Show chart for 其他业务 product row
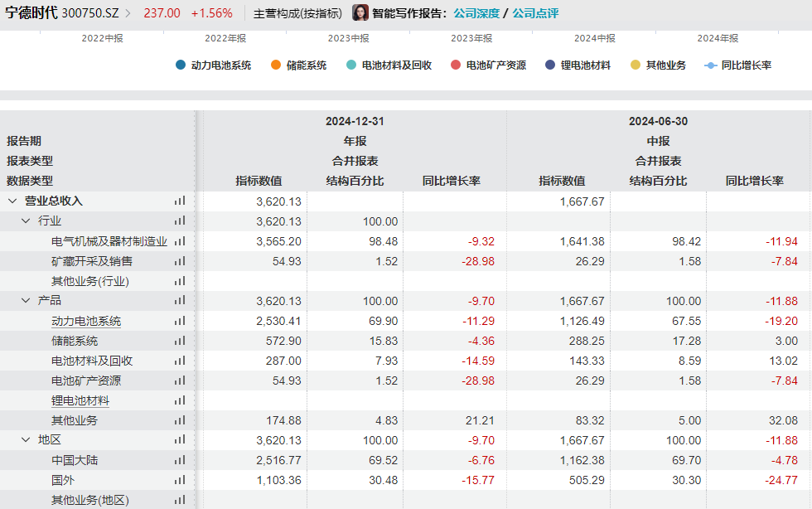 [180, 419]
